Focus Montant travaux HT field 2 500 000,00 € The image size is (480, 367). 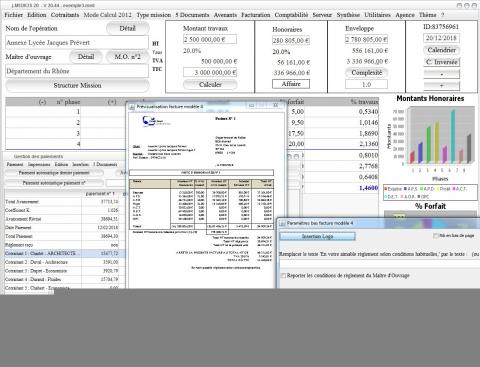click(210, 39)
